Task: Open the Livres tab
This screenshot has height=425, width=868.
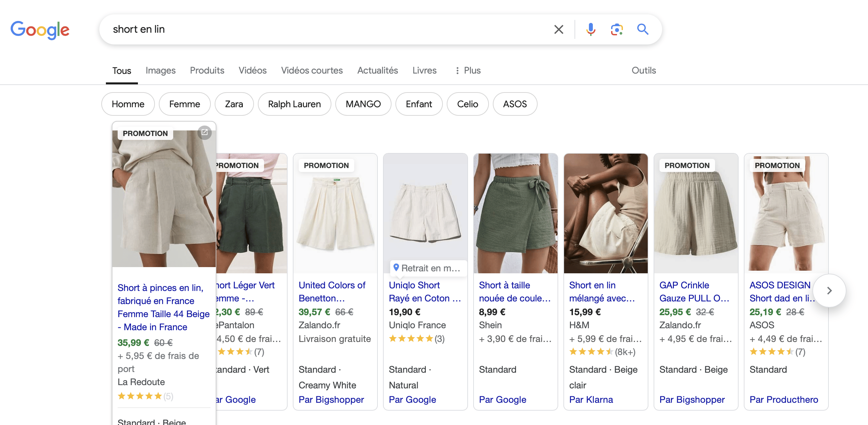Action: point(424,70)
